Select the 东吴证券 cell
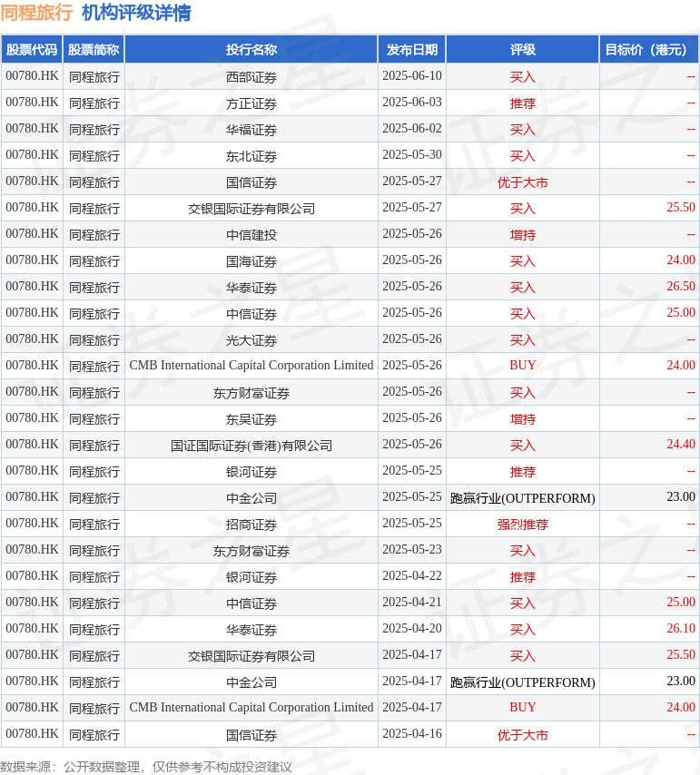 [251, 419]
